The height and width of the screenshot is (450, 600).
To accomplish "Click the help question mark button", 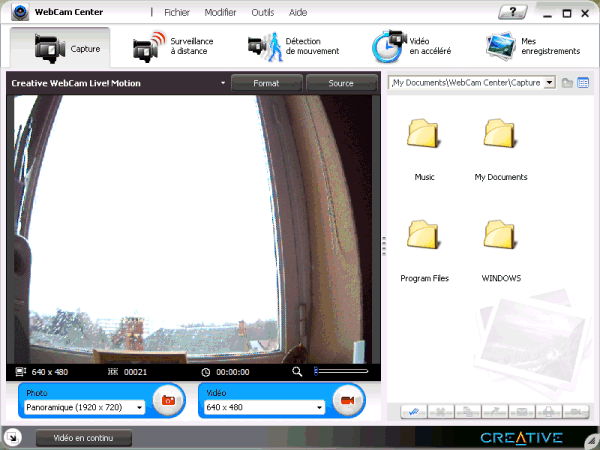I will 513,12.
